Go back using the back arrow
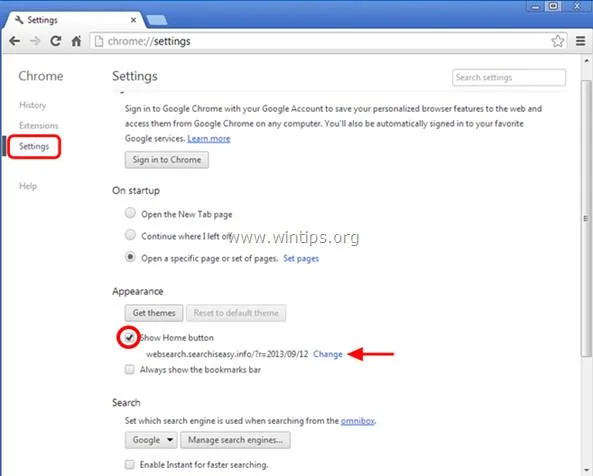Screen dimensions: 593x476 click(14, 41)
